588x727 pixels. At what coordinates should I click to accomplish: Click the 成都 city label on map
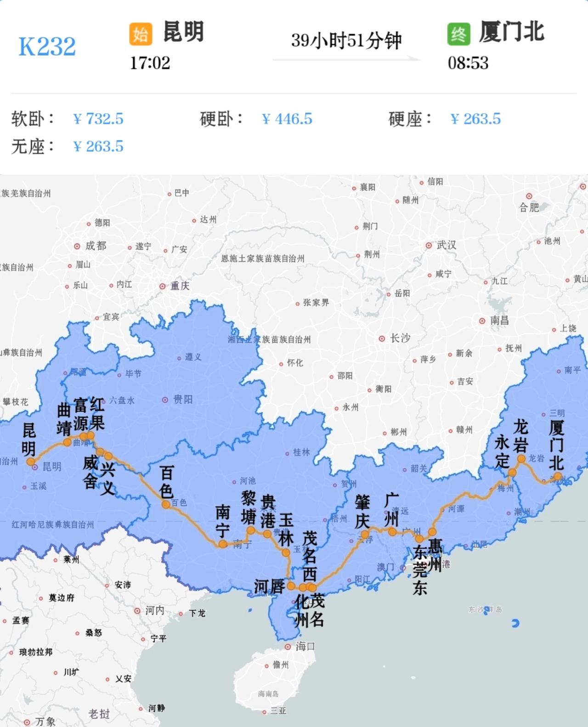pyautogui.click(x=96, y=246)
